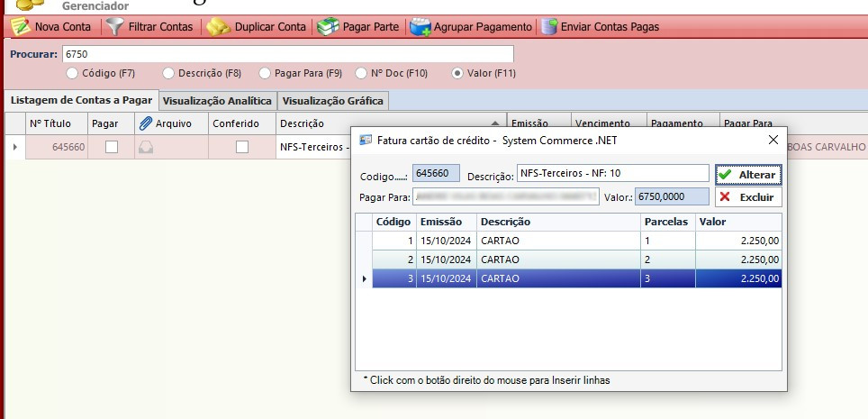The width and height of the screenshot is (868, 419).
Task: Click the Valor header in the dialog grid
Action: [x=738, y=223]
